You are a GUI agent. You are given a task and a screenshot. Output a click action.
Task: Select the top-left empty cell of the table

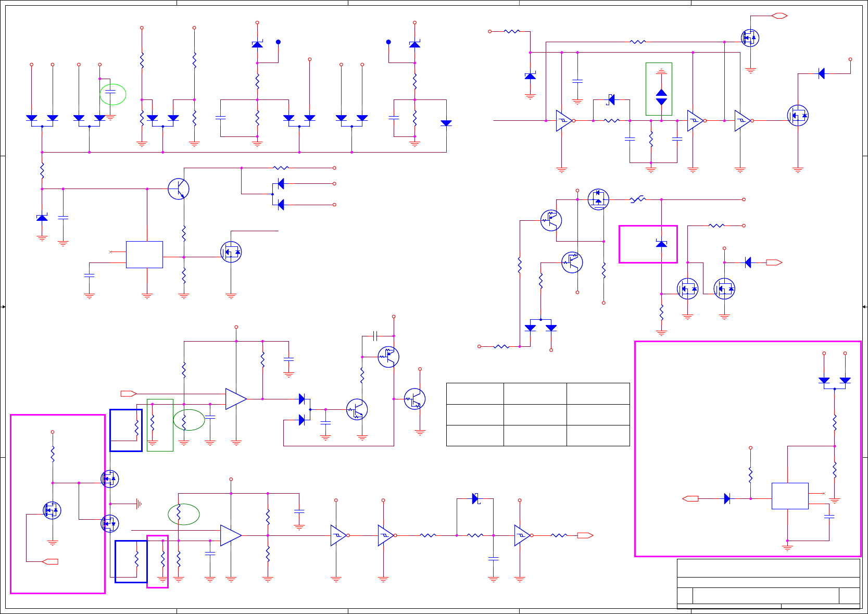point(475,393)
